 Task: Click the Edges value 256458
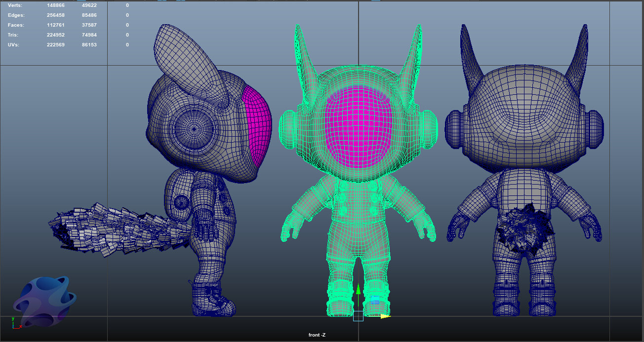[55, 15]
